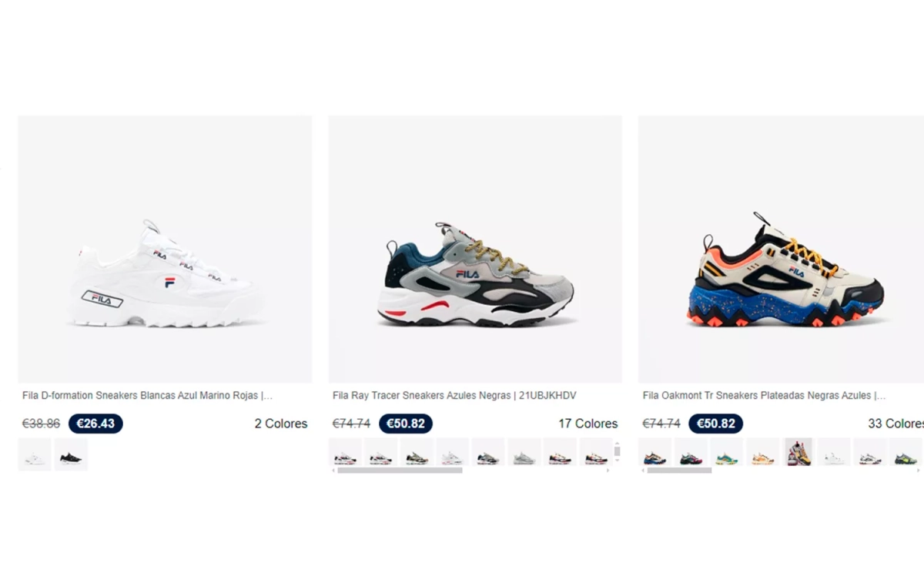Click left arrow of Ray Tracer swatch scrollbar
The width and height of the screenshot is (924, 583).
[x=333, y=470]
